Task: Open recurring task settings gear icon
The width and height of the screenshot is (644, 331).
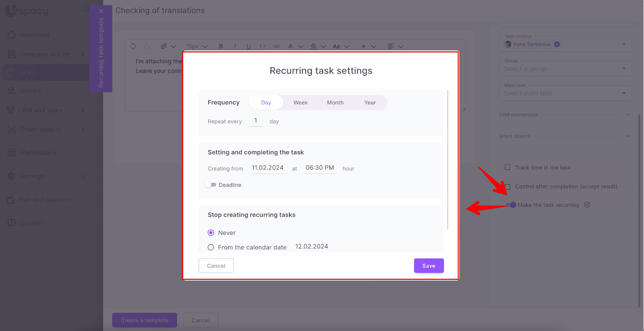Action: [x=587, y=205]
